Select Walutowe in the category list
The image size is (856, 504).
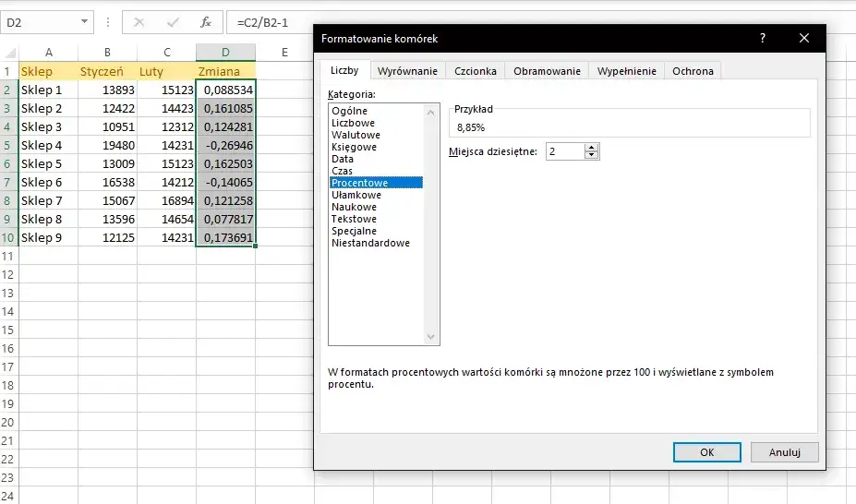click(356, 135)
